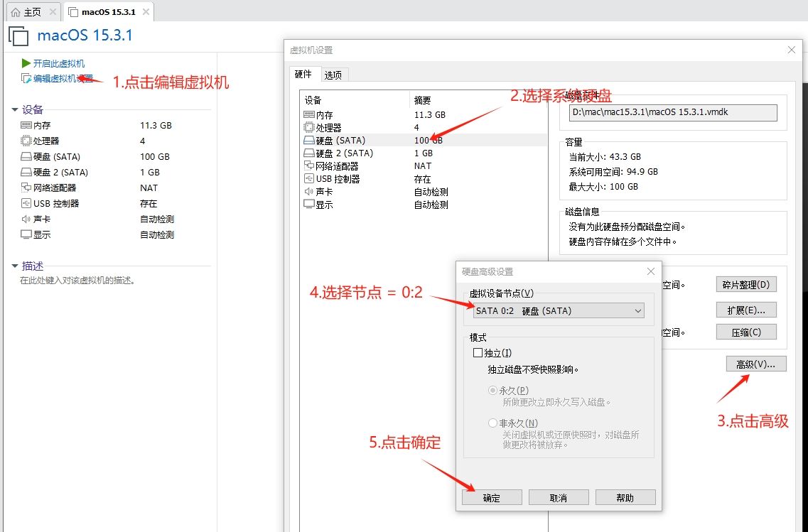Click the 碎片整理(D) button

pyautogui.click(x=746, y=285)
